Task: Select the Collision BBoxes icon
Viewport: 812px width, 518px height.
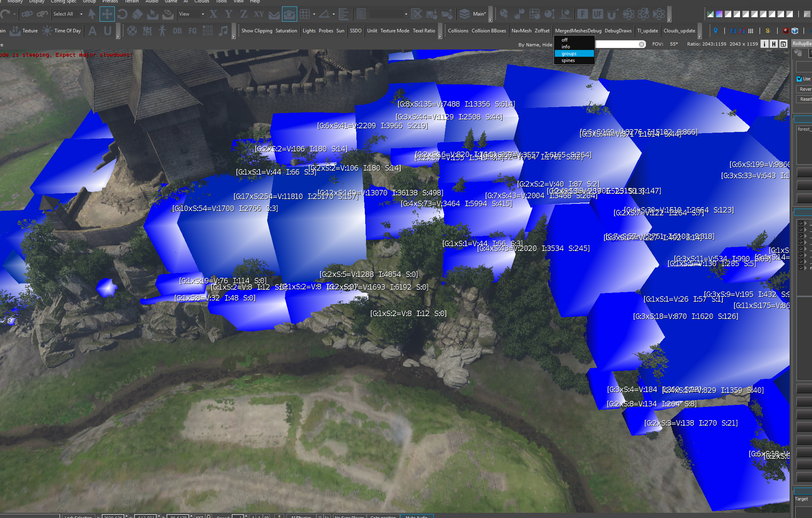Action: click(488, 31)
